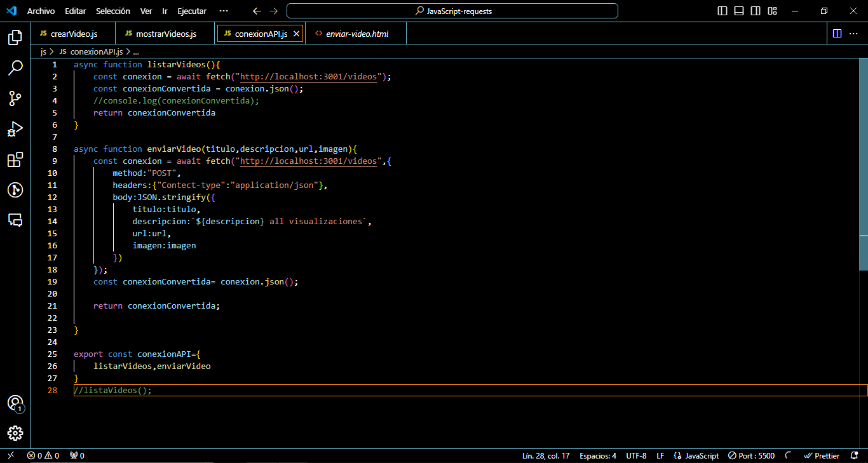Open the Ir menu
Screen dimensions: 868x463
pos(165,11)
